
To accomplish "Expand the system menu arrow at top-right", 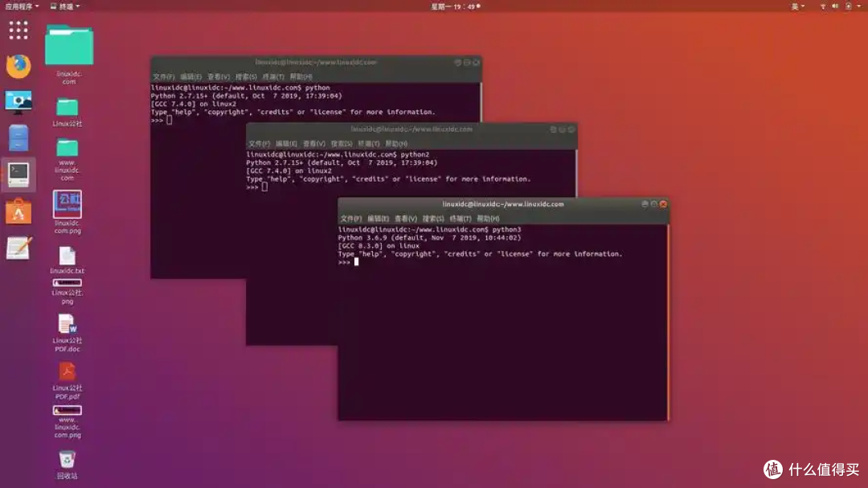I will pyautogui.click(x=859, y=6).
